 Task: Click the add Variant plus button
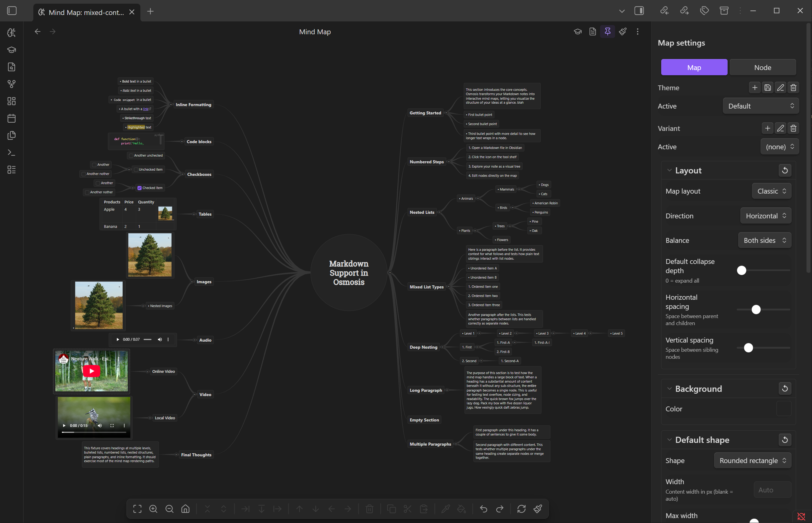[x=767, y=128]
